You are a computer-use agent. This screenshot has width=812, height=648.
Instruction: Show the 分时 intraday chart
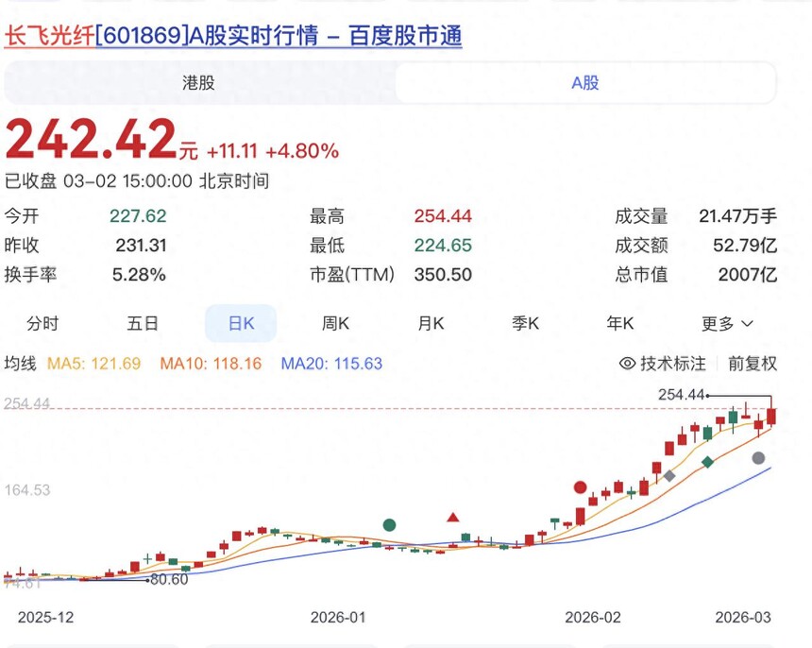pos(42,323)
